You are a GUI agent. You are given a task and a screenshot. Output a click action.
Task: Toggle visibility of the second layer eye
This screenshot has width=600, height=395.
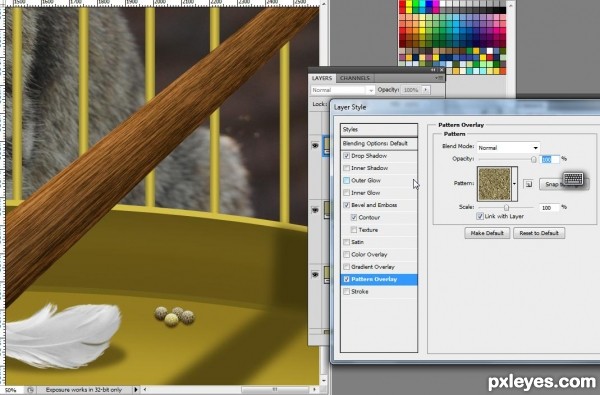[x=315, y=210]
